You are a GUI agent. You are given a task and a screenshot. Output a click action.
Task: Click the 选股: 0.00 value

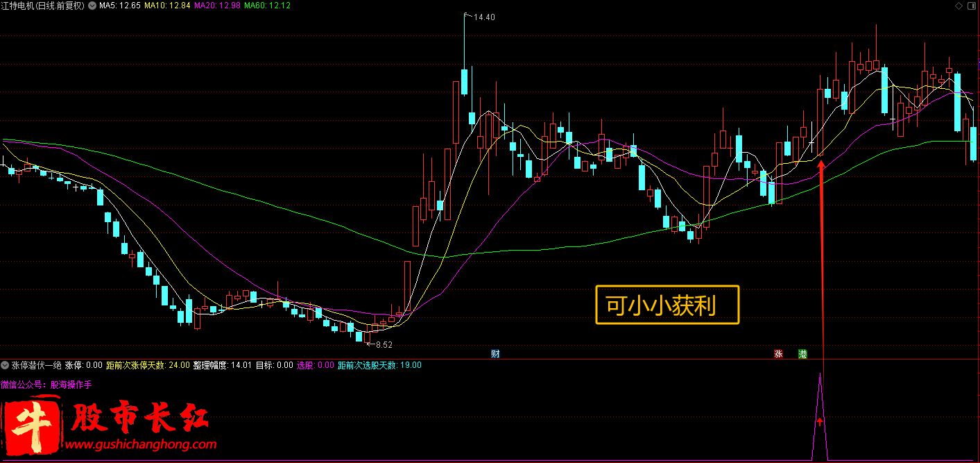tap(316, 365)
